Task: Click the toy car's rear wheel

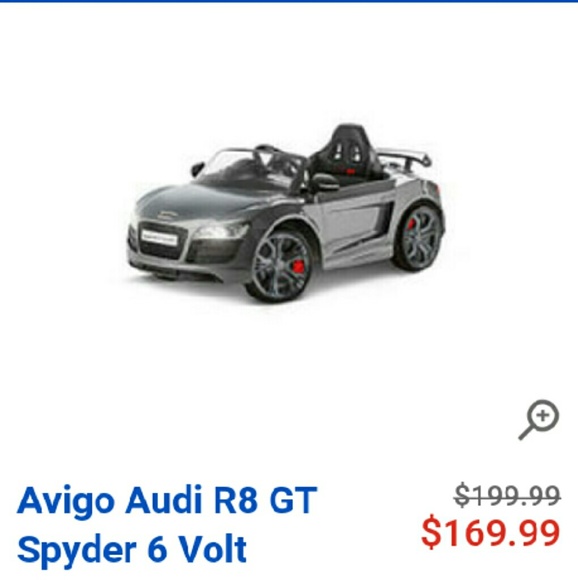Action: (x=418, y=235)
